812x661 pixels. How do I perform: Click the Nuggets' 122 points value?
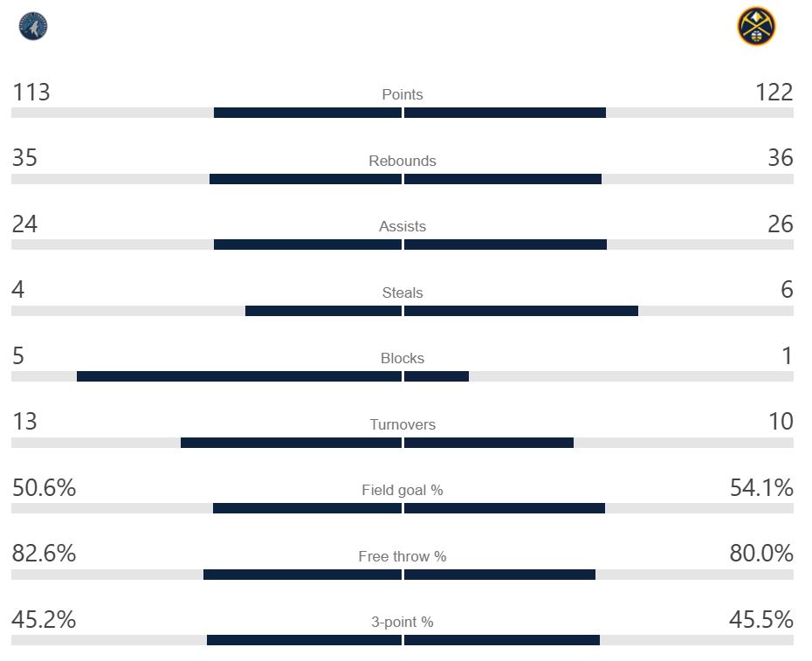pos(774,92)
